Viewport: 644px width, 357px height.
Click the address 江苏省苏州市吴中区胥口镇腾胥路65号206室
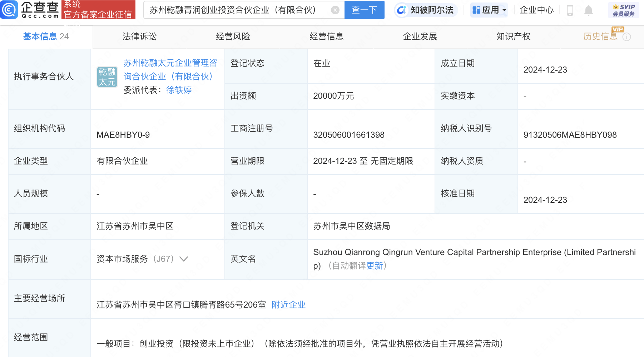(x=181, y=305)
